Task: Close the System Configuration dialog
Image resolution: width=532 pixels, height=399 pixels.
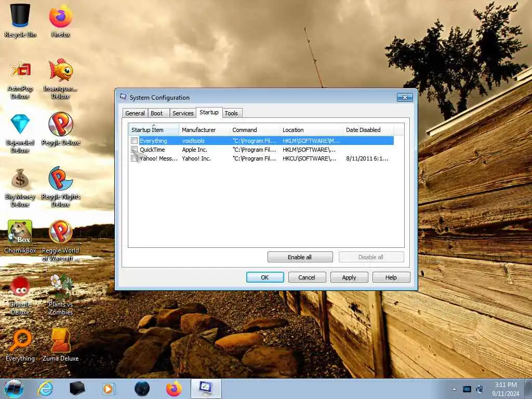Action: 405,97
